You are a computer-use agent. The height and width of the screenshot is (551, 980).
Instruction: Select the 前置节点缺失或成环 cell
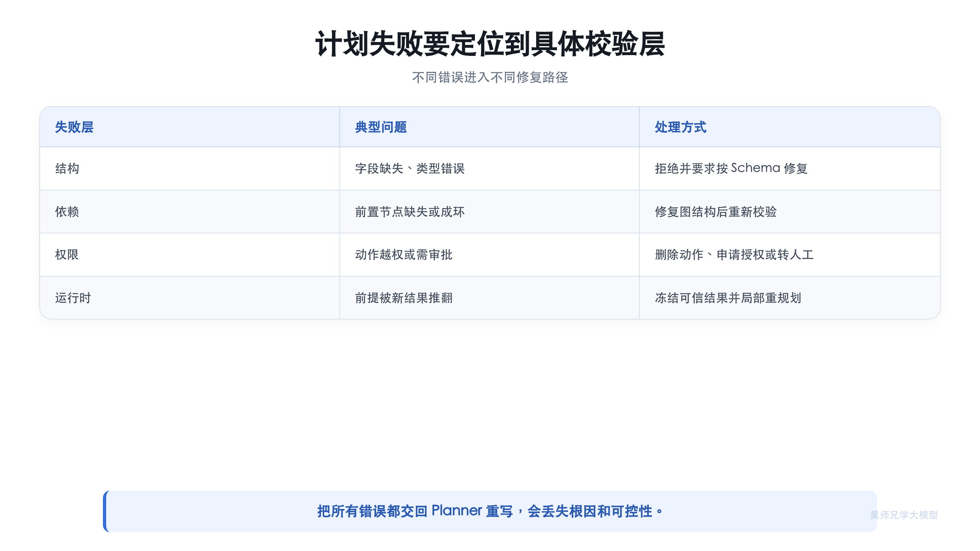(489, 212)
